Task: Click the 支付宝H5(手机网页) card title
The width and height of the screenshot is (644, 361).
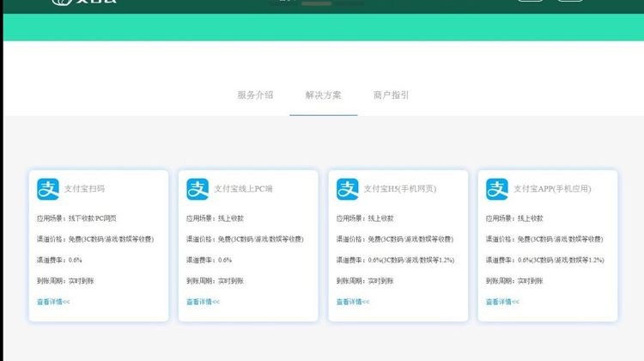Action: [x=400, y=189]
